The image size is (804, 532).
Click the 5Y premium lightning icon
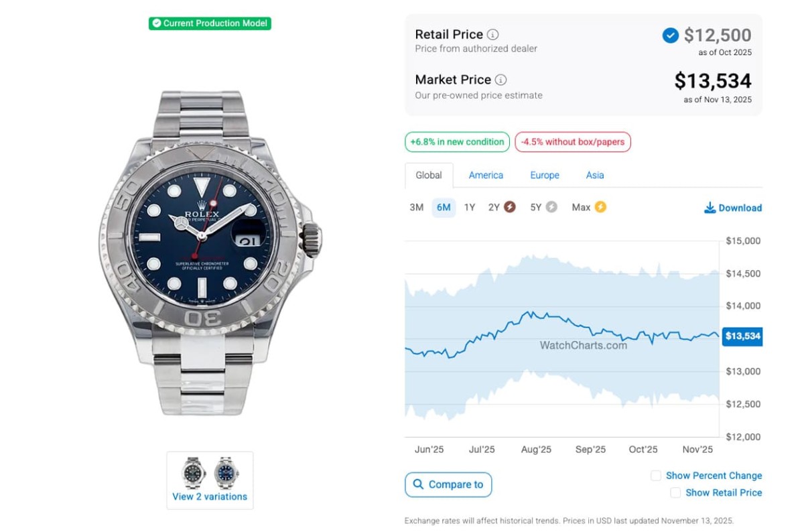coord(551,207)
